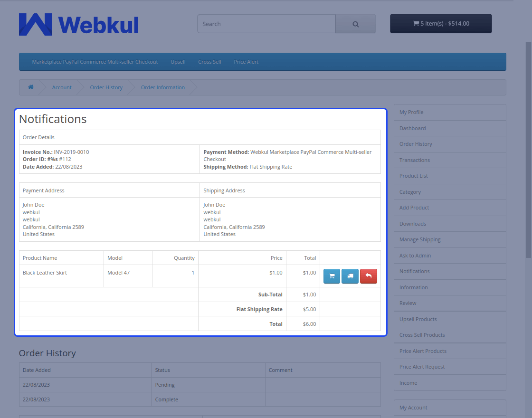This screenshot has width=532, height=418.
Task: Click the $5.00 flat shipping rate value
Action: point(309,309)
